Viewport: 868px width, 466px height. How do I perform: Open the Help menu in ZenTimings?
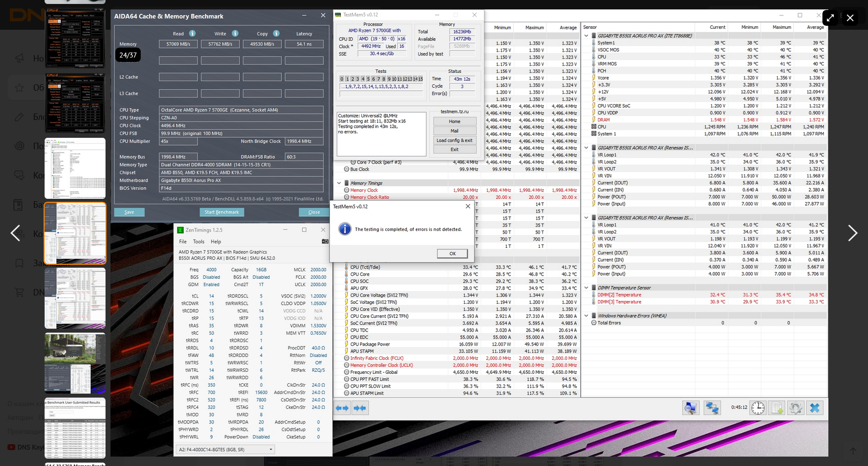[216, 241]
